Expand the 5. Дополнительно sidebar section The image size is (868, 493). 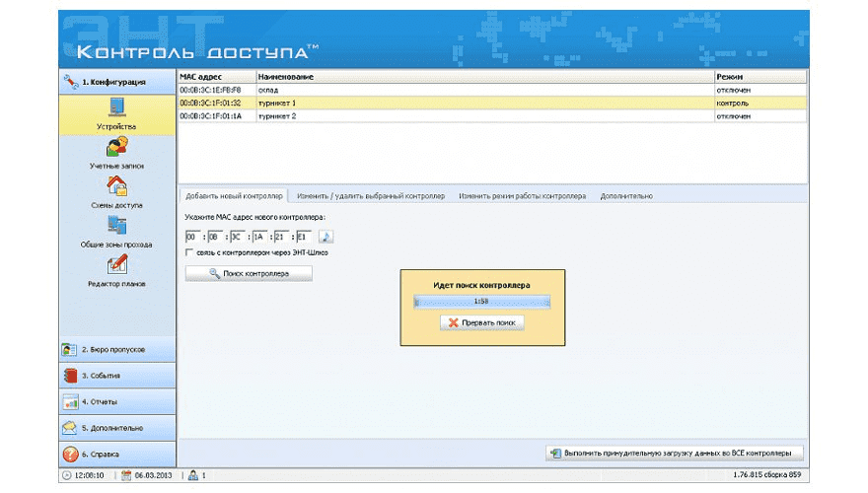[x=117, y=428]
